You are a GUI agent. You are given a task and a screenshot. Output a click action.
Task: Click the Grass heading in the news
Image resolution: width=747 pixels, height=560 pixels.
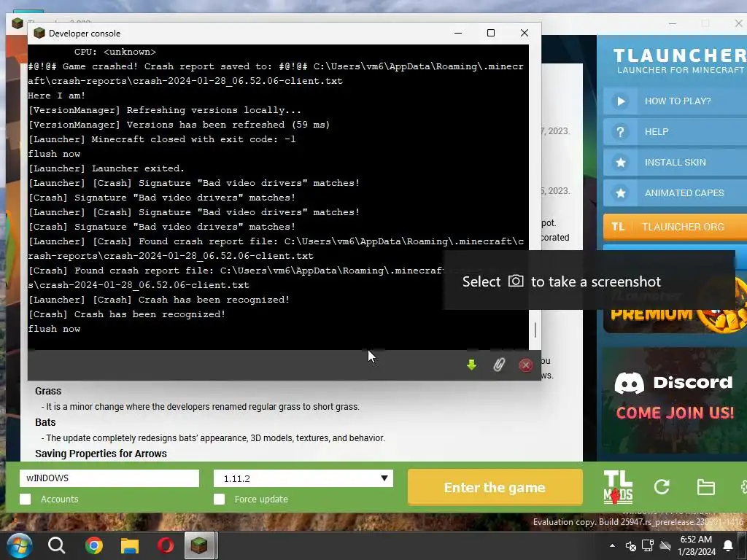tap(48, 391)
